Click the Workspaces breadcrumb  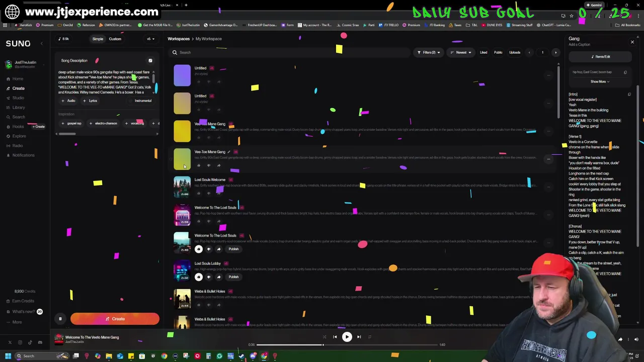click(179, 39)
